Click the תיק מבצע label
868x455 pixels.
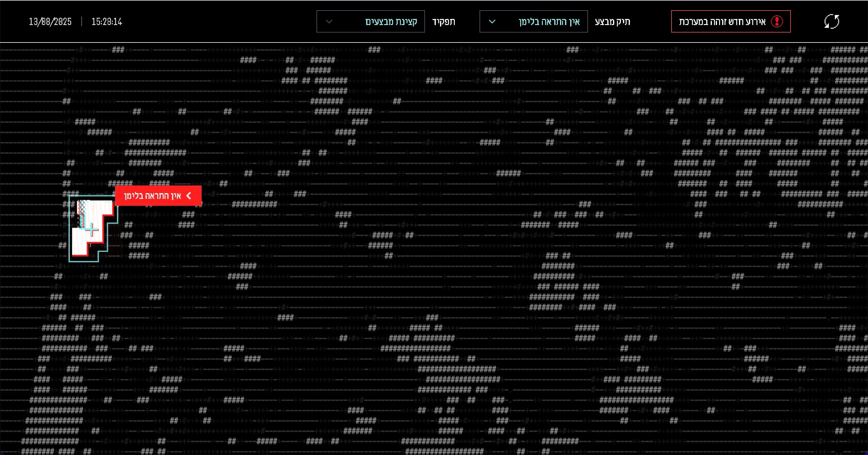612,22
